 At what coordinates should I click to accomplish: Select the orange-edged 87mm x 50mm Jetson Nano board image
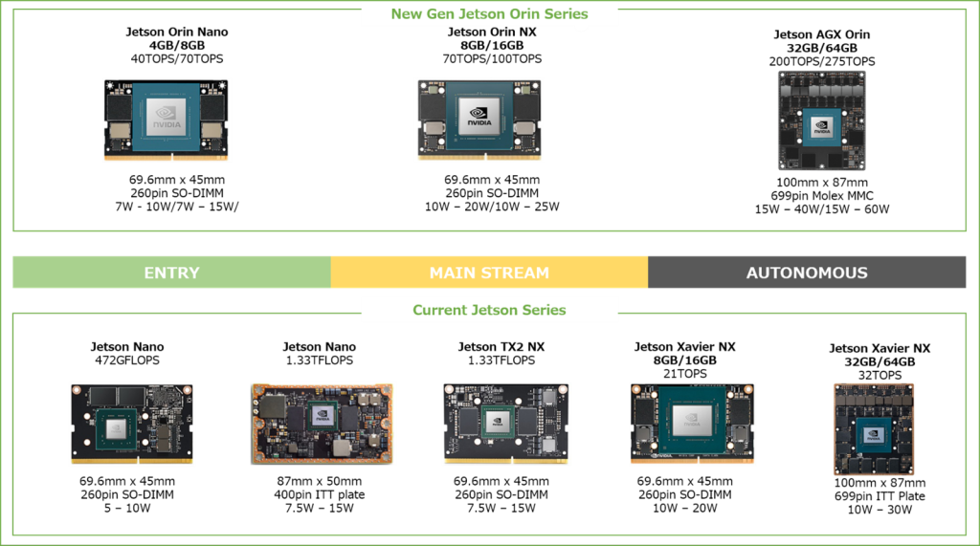322,425
